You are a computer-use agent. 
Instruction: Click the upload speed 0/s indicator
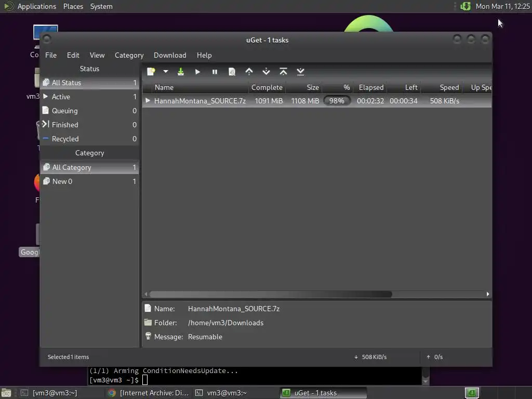coord(435,357)
